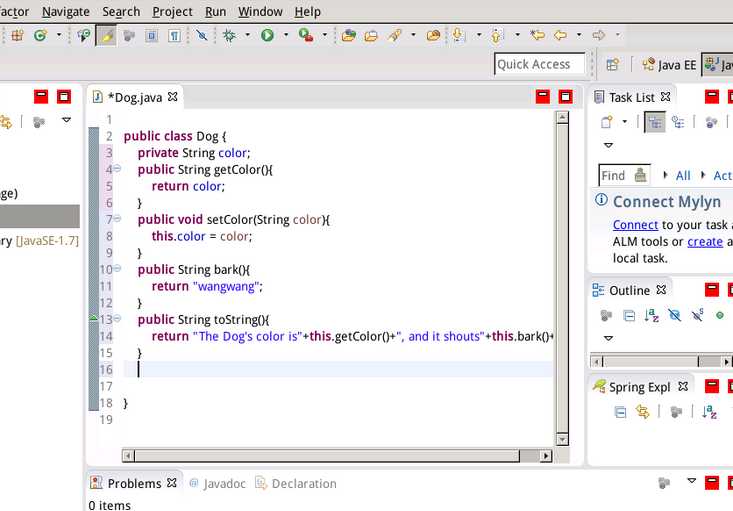
Task: Toggle Show Whitespace Characters pilcrow button
Action: coord(174,36)
